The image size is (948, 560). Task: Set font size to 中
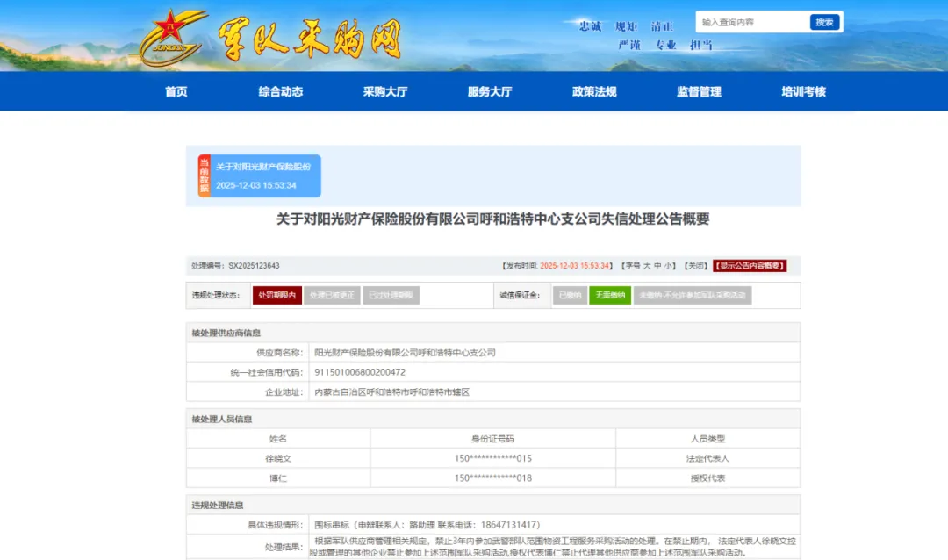[x=657, y=265]
